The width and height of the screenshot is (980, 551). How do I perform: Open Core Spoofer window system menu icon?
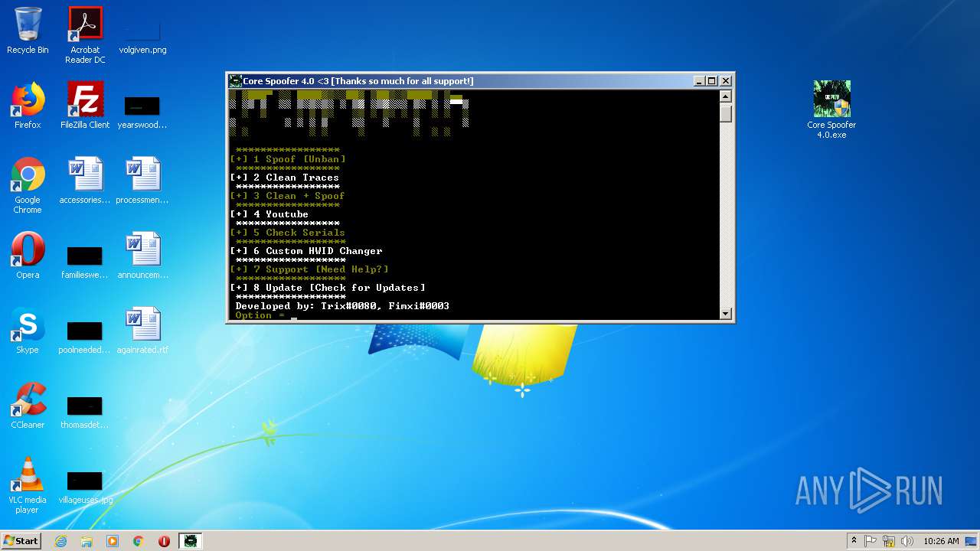pyautogui.click(x=236, y=81)
